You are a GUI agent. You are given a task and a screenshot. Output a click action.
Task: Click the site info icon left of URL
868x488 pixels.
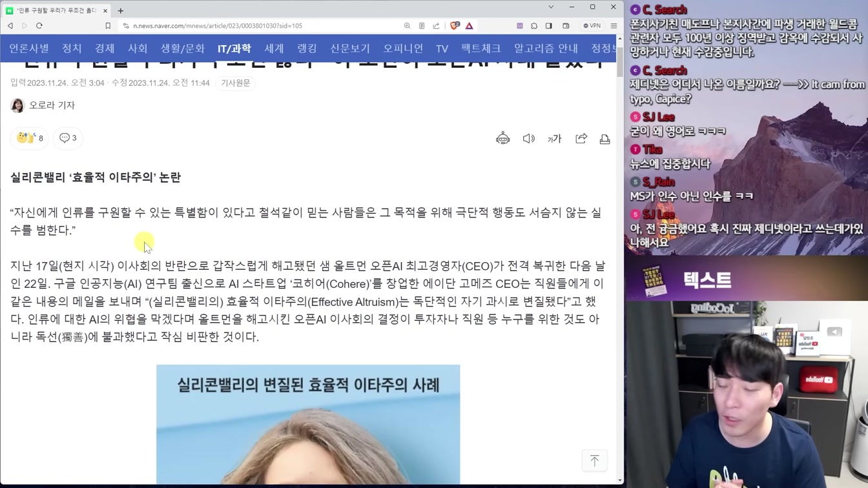(x=125, y=26)
